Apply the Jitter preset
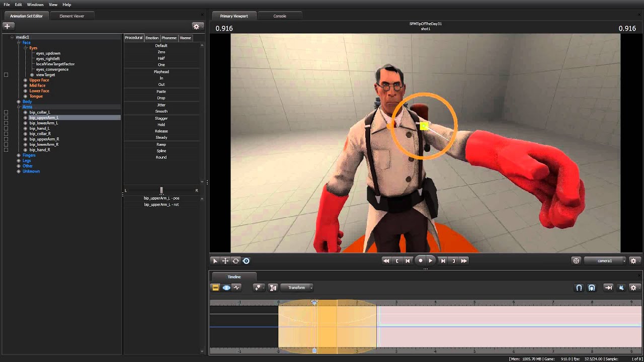This screenshot has width=644, height=362. point(161,105)
